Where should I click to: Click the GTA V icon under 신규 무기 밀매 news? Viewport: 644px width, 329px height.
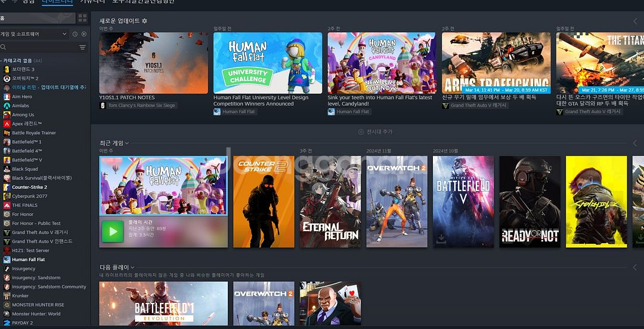445,105
